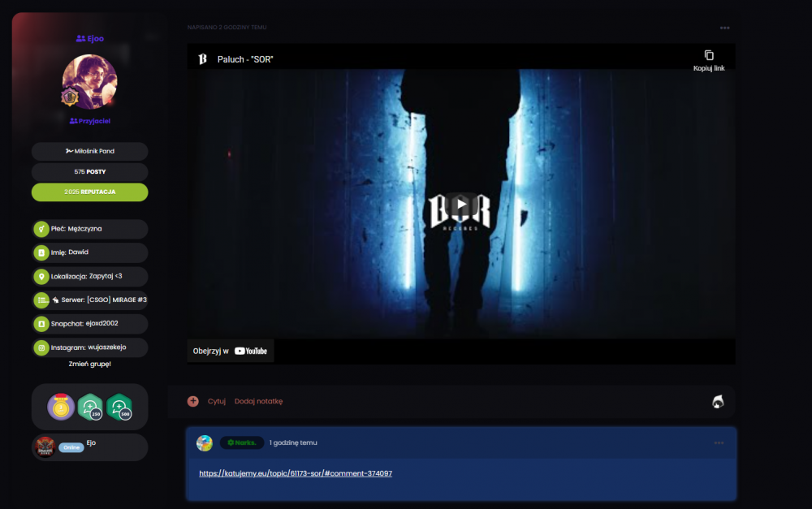Click Cytuj to quote post
812x509 pixels.
point(217,401)
